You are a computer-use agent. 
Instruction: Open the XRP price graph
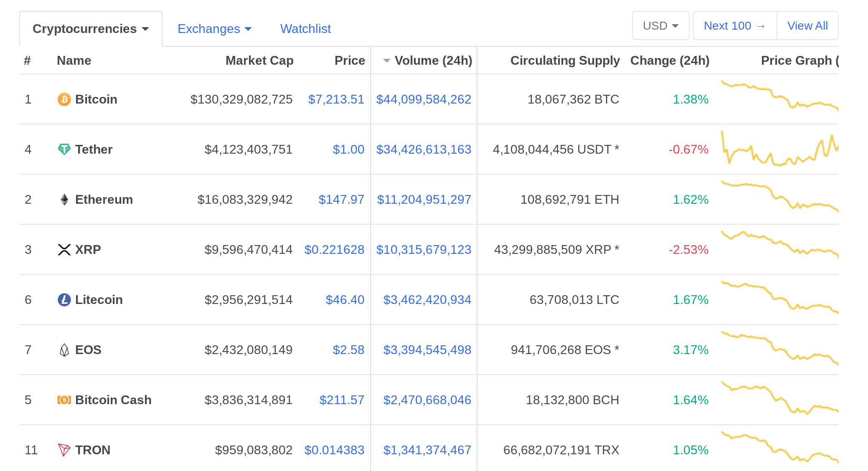click(780, 244)
